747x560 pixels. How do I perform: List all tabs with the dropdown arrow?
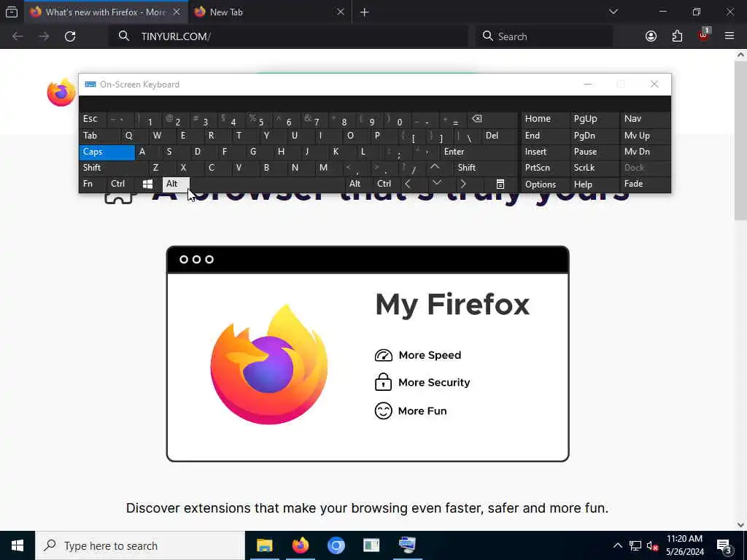click(x=613, y=12)
